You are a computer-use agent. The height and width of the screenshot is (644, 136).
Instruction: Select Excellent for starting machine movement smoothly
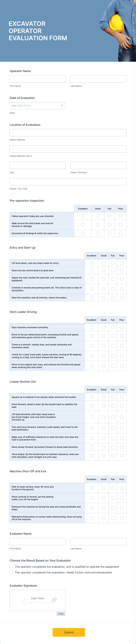point(91,327)
